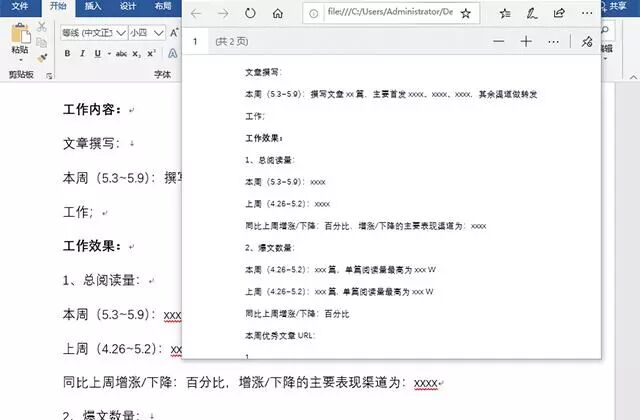The width and height of the screenshot is (640, 420).
Task: Click the browser share icon
Action: pos(559,13)
